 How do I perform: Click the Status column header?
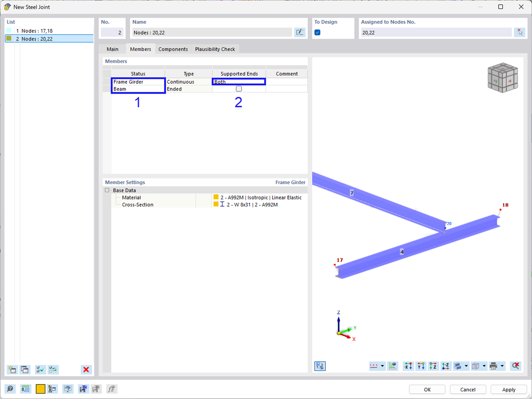point(138,74)
